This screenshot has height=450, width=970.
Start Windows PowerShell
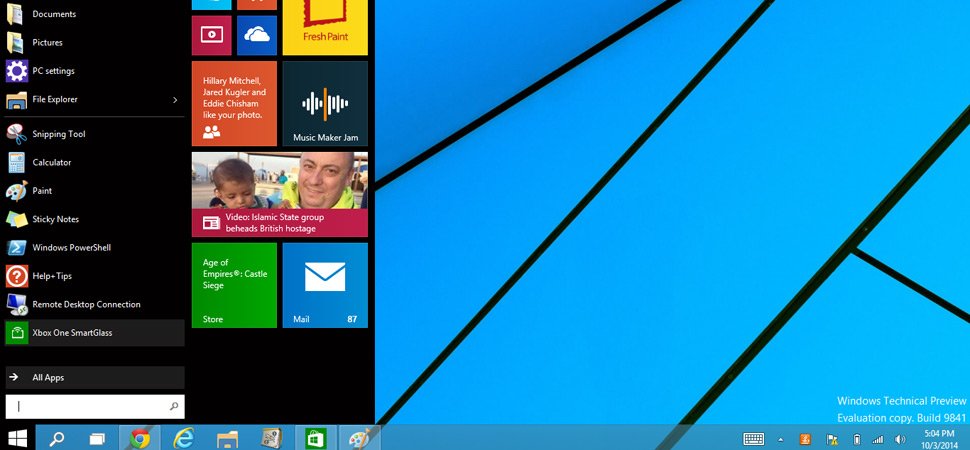pyautogui.click(x=95, y=248)
